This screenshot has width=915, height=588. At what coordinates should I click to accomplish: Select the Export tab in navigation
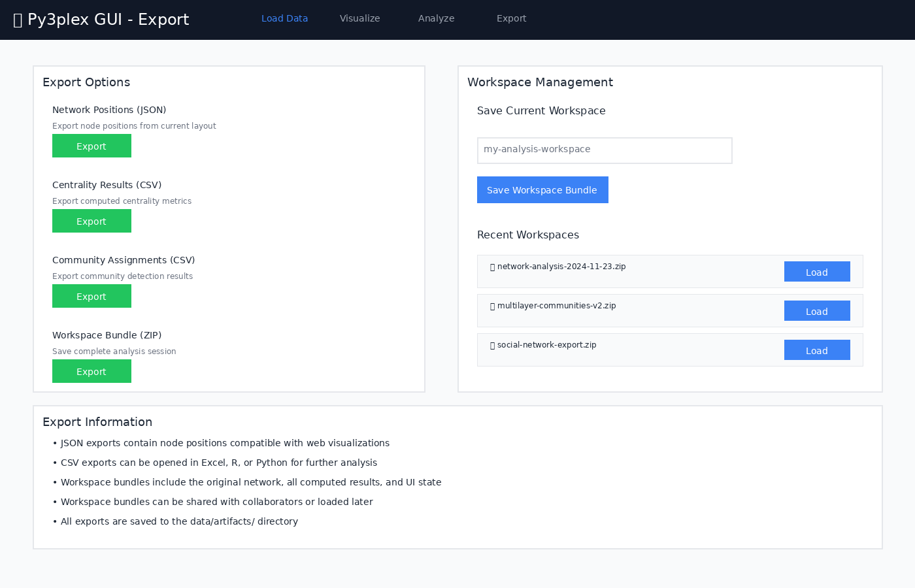511,18
